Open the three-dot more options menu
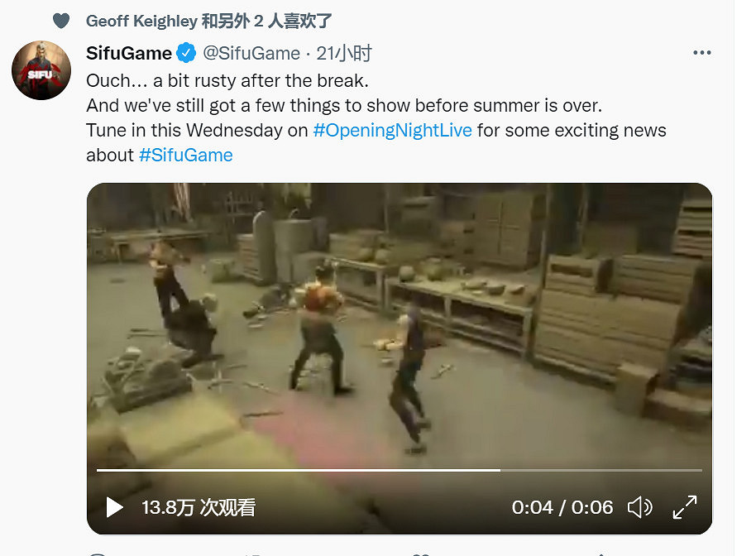 point(702,53)
